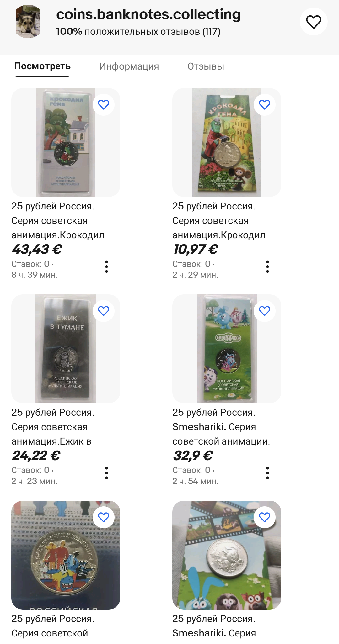Viewport: 339px width, 644px height.
Task: Switch to the Информация tab
Action: [x=129, y=66]
